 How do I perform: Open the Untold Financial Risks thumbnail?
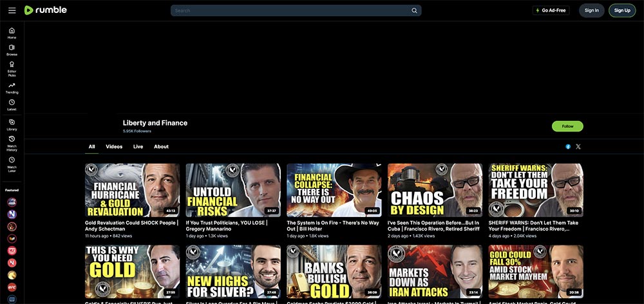click(233, 190)
